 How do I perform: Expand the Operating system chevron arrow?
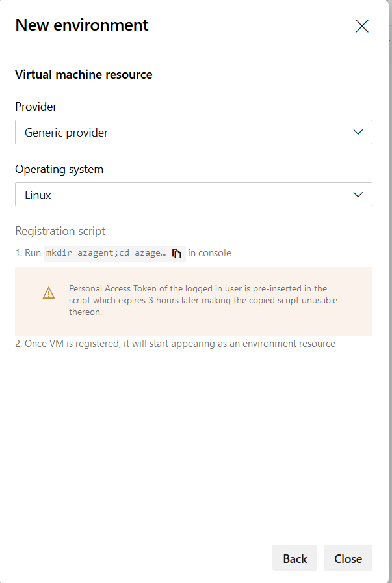click(358, 195)
